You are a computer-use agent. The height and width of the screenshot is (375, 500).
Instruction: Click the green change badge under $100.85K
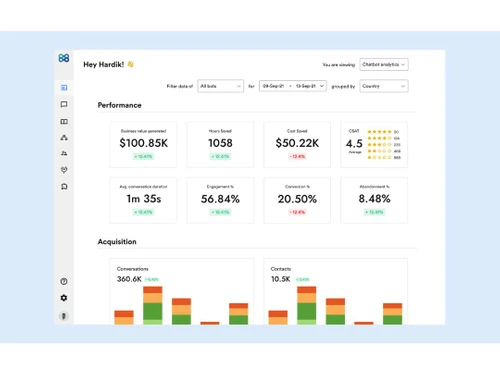point(143,156)
